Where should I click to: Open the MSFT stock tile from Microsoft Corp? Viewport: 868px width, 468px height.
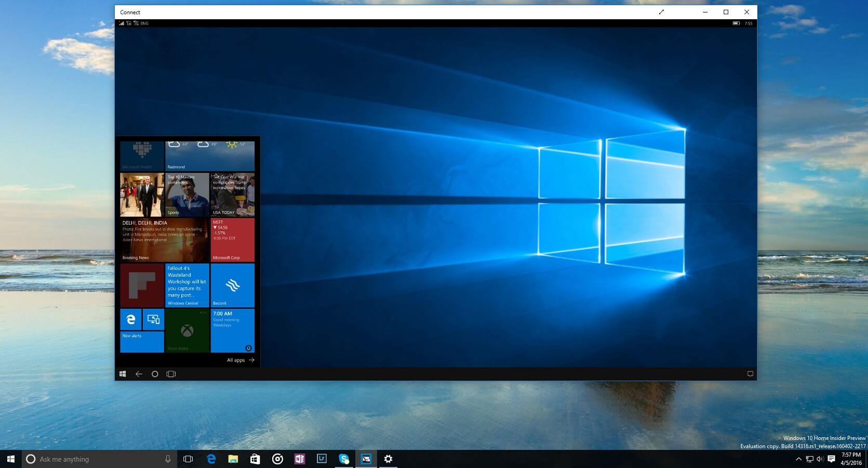click(x=232, y=240)
